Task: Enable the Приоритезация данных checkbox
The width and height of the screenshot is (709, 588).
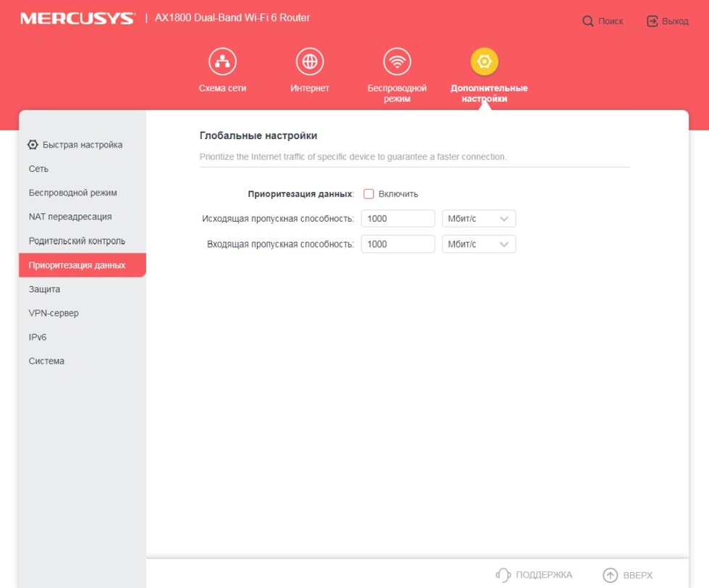Action: (369, 194)
